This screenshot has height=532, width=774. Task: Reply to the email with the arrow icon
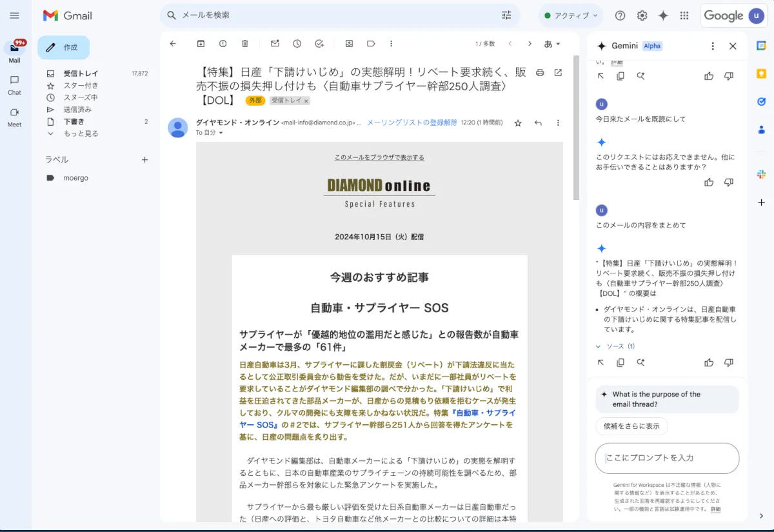[538, 123]
